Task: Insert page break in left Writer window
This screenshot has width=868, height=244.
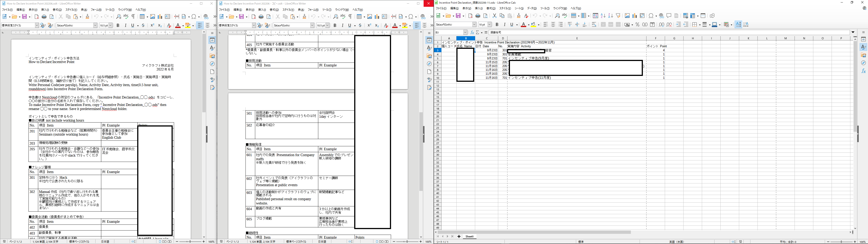Action: (177, 16)
